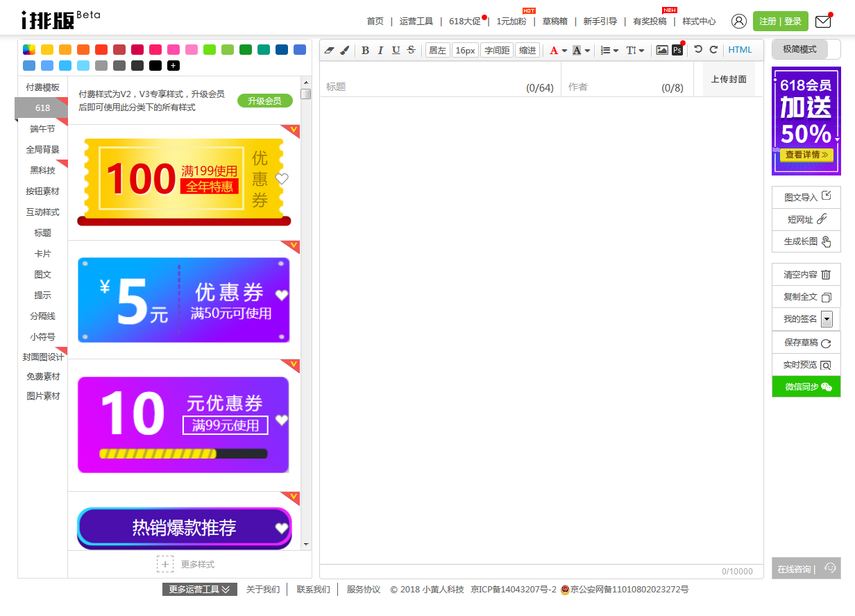Click 复制全文 copy button

point(806,297)
